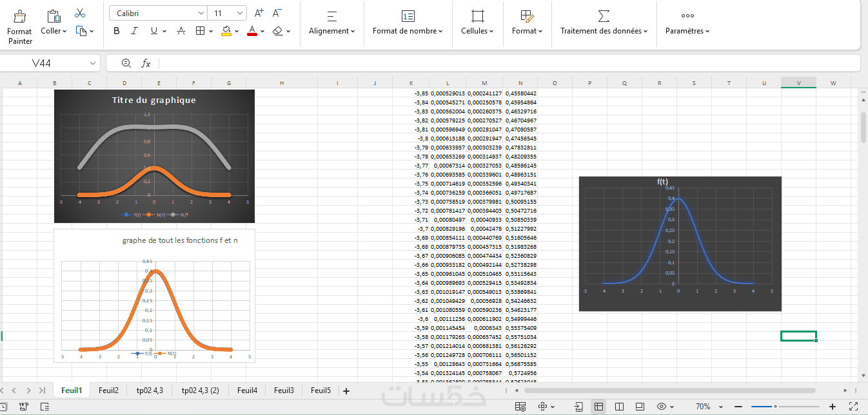Screen dimensions: 868x415
Task: Toggle underline formatting
Action: click(x=153, y=31)
